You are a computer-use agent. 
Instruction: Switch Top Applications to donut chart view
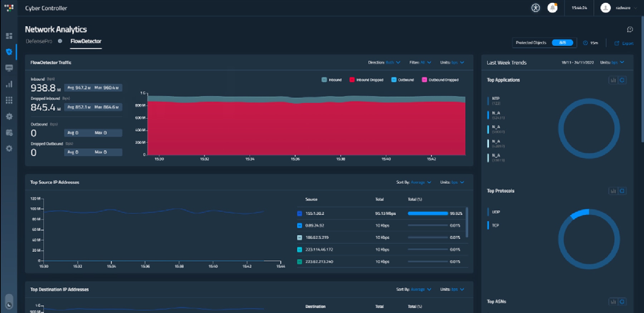click(622, 80)
